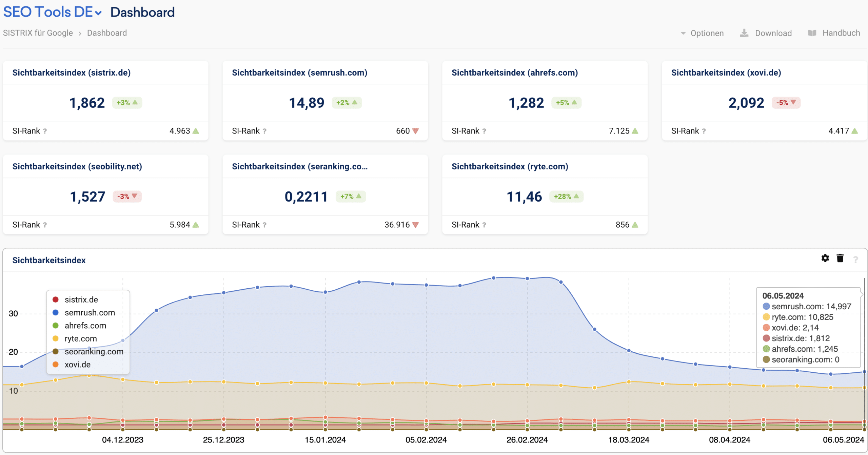This screenshot has width=868, height=455.
Task: Click the value 11,46 on ryte.com card
Action: pyautogui.click(x=524, y=197)
